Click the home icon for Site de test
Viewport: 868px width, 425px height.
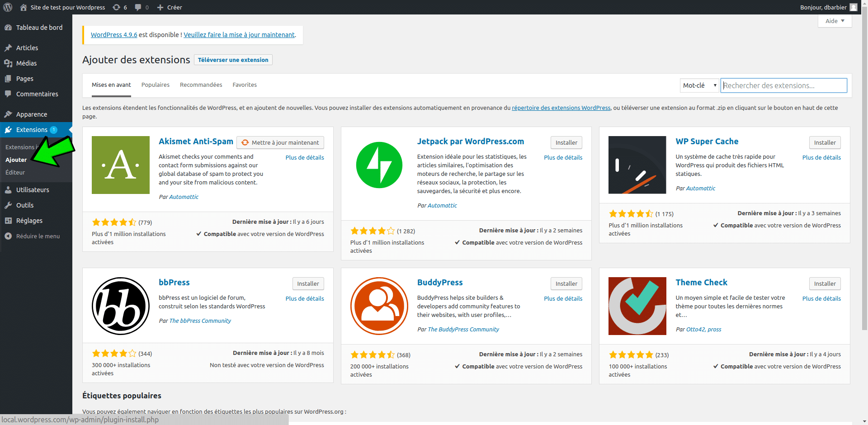click(24, 7)
